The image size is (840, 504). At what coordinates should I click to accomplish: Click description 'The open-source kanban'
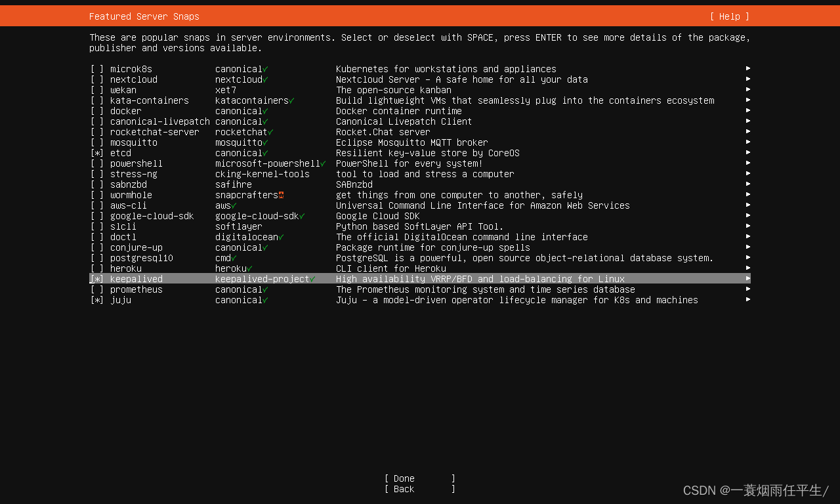[394, 90]
